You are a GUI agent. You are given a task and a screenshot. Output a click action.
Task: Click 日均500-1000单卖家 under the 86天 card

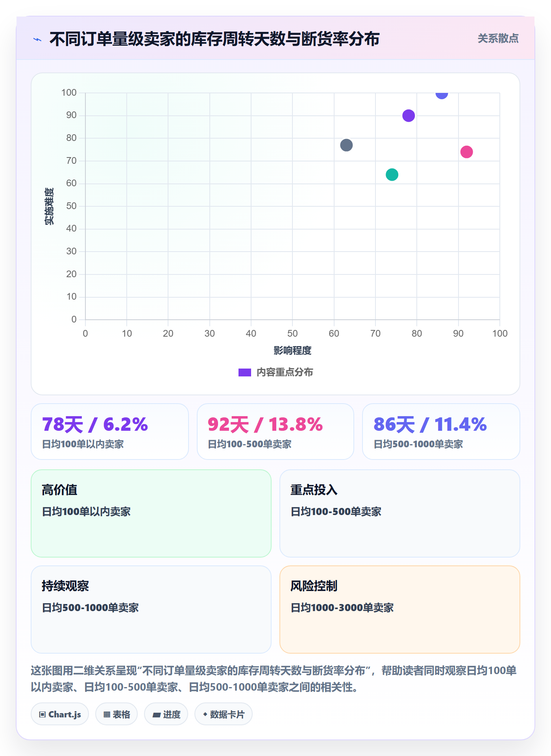coord(418,444)
